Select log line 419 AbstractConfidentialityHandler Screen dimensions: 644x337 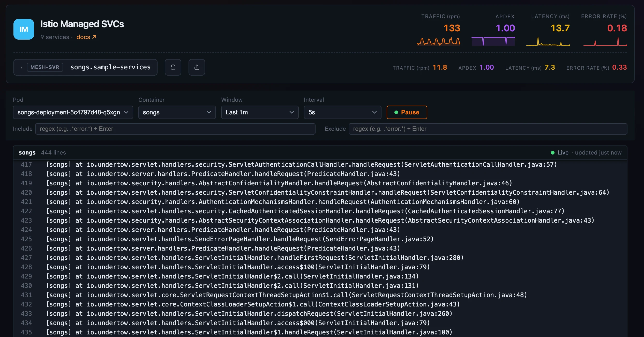279,183
